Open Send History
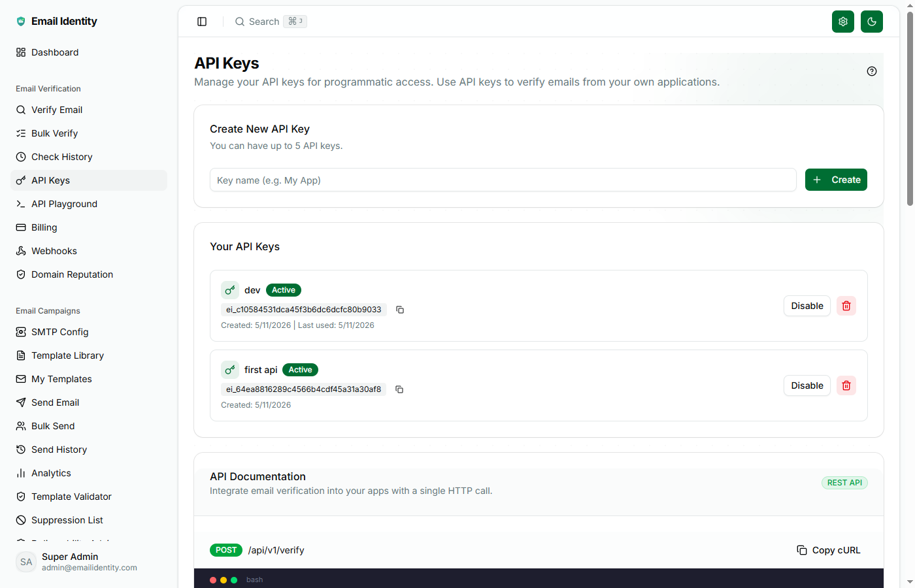915x588 pixels. coord(89,449)
